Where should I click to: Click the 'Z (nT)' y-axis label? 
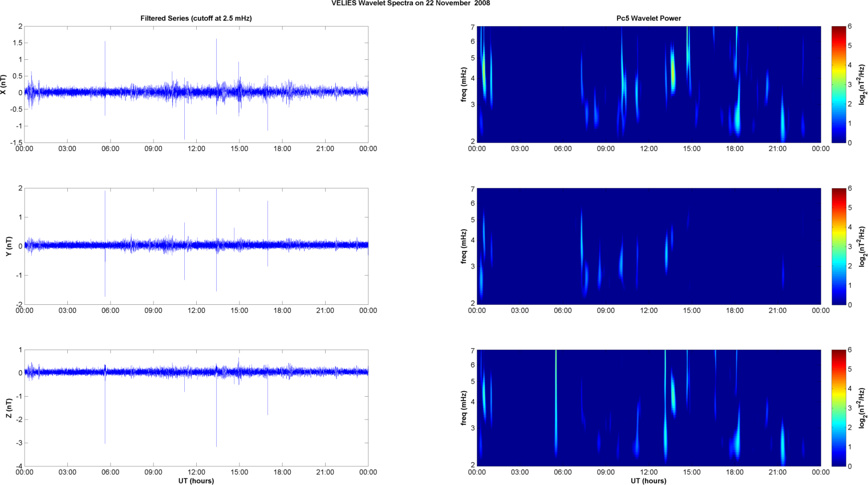pyautogui.click(x=9, y=408)
